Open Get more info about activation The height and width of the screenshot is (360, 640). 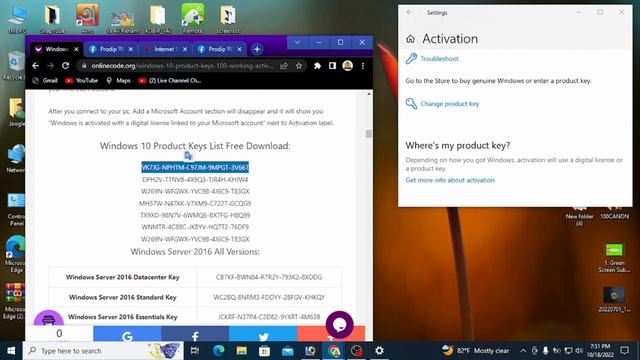click(x=450, y=180)
